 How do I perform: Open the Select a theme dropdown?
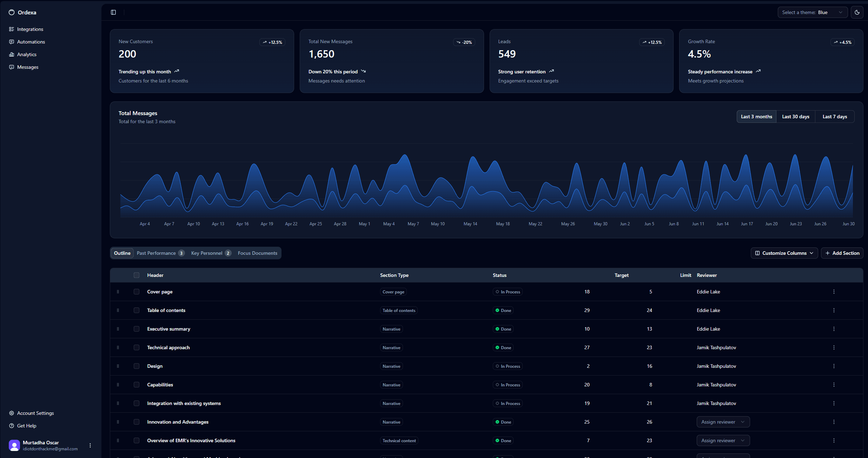(x=813, y=12)
